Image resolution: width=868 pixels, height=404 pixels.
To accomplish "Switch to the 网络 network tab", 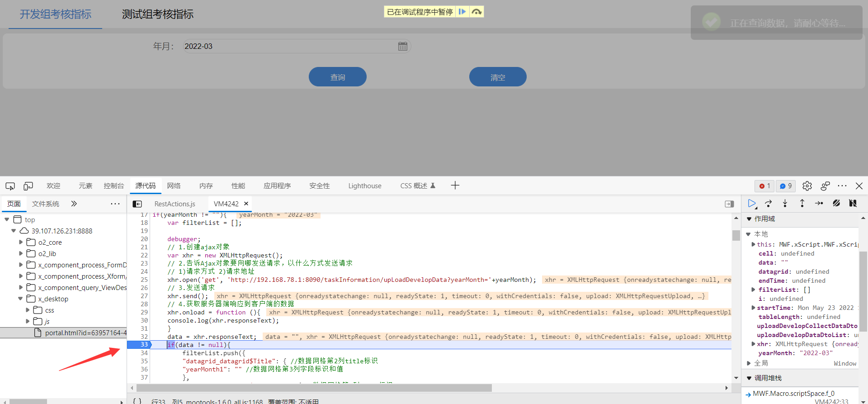I will (174, 186).
